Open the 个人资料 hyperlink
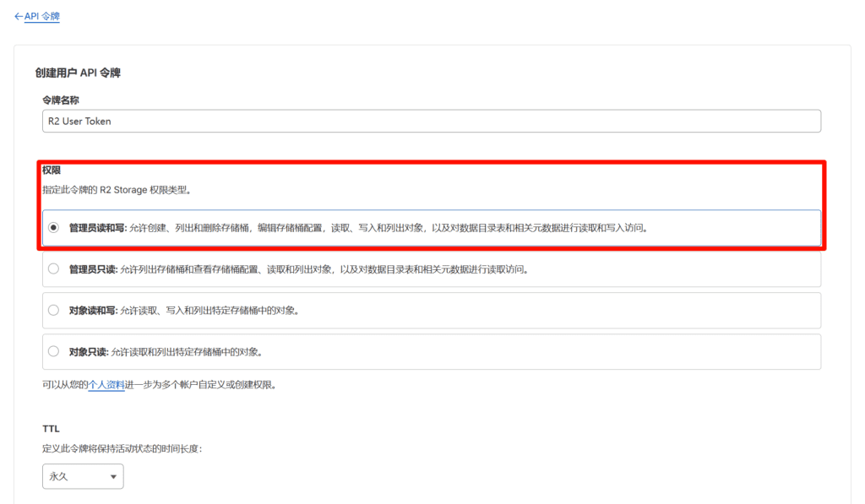The height and width of the screenshot is (504, 865). coord(106,385)
